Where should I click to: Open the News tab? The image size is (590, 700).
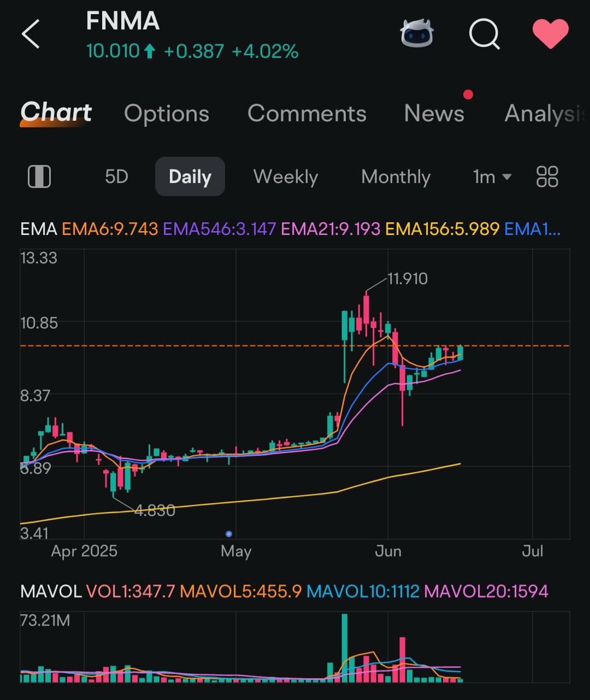pos(434,113)
